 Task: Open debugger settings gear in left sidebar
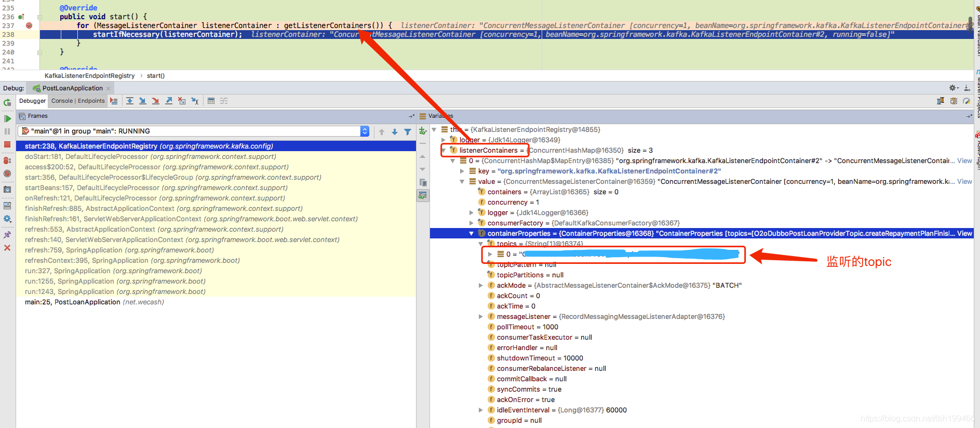pyautogui.click(x=7, y=219)
